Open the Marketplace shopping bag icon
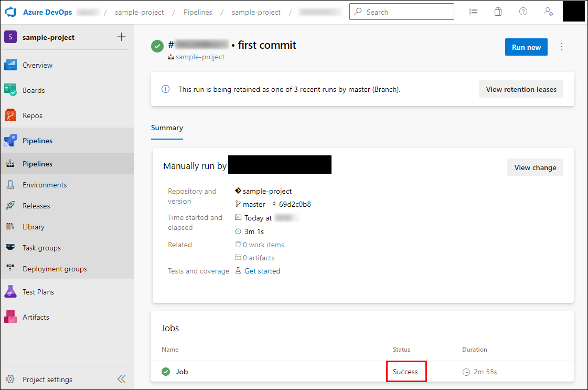Viewport: 588px width, 390px height. point(498,12)
